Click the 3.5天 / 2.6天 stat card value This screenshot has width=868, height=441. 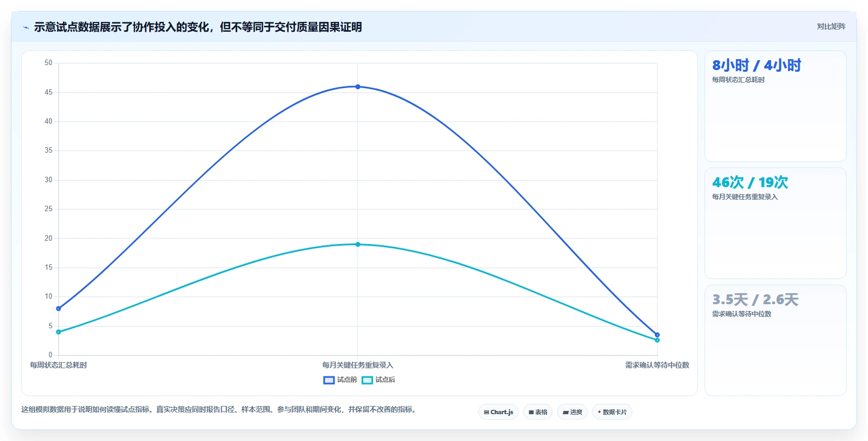point(755,300)
